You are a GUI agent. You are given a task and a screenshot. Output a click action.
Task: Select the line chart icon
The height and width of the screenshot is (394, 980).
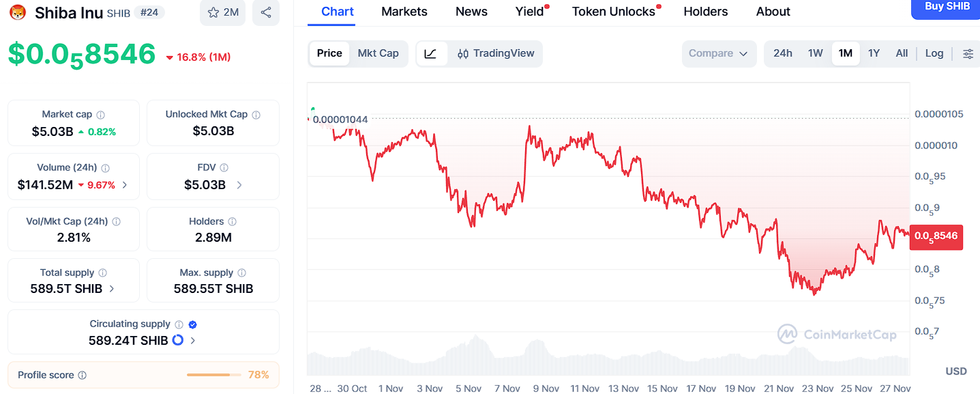tap(430, 53)
